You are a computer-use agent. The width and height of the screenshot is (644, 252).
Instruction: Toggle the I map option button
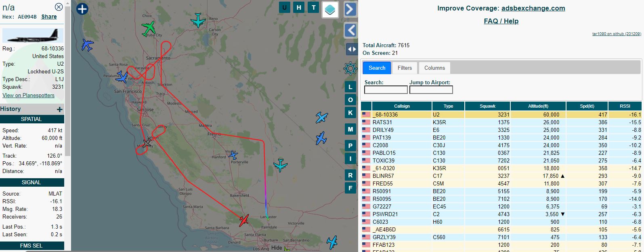tap(350, 158)
